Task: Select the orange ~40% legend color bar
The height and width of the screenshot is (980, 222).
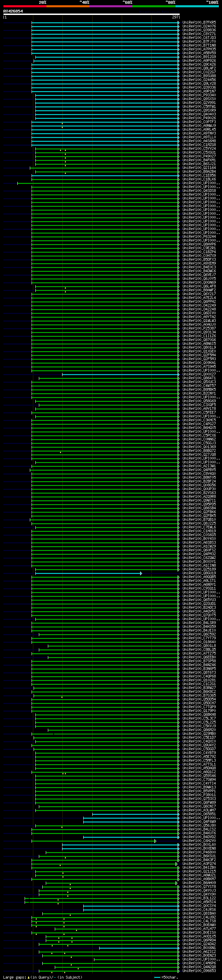Action: pyautogui.click(x=68, y=6)
